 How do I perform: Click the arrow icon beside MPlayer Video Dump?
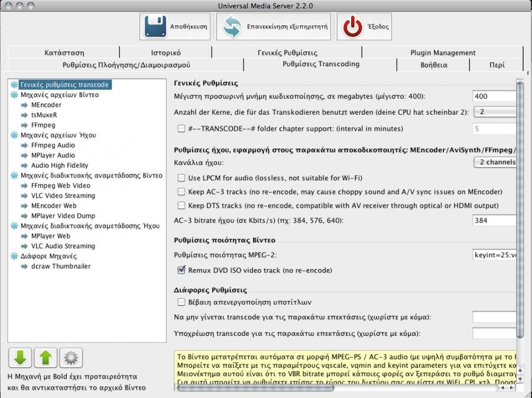[24, 216]
